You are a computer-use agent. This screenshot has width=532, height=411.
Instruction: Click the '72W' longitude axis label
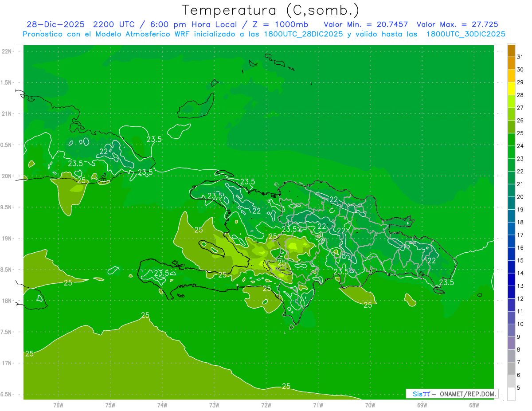click(x=266, y=405)
